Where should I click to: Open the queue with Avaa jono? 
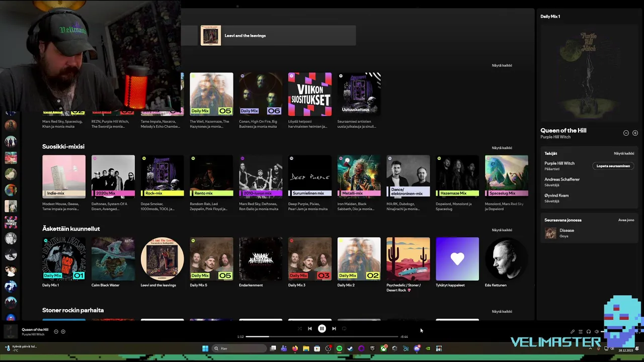click(626, 220)
